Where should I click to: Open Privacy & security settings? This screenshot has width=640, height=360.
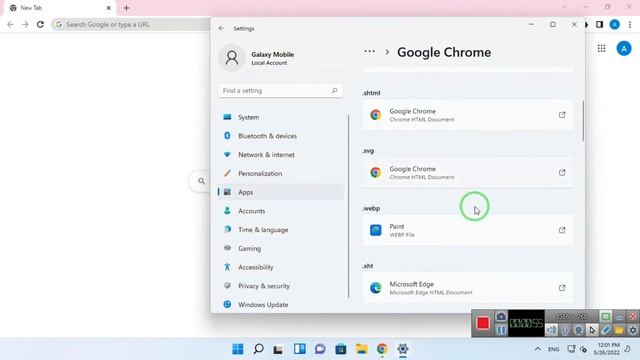tap(281, 286)
